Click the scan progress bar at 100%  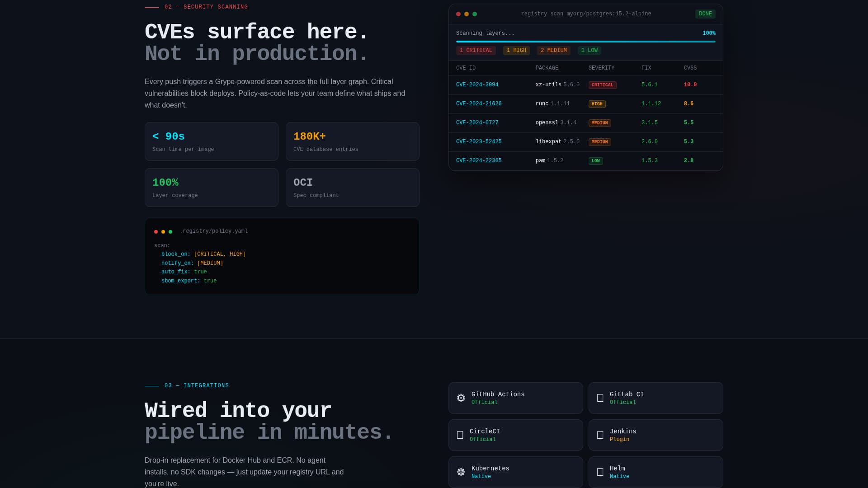585,42
